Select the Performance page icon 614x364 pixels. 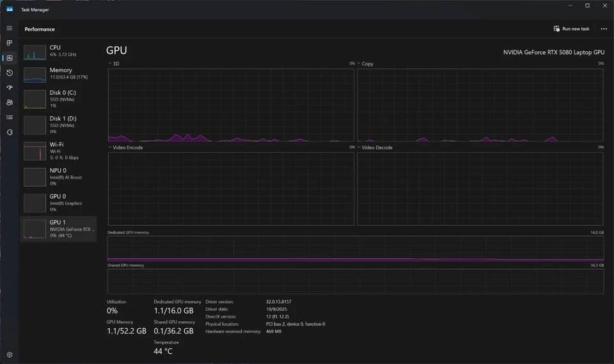point(10,58)
